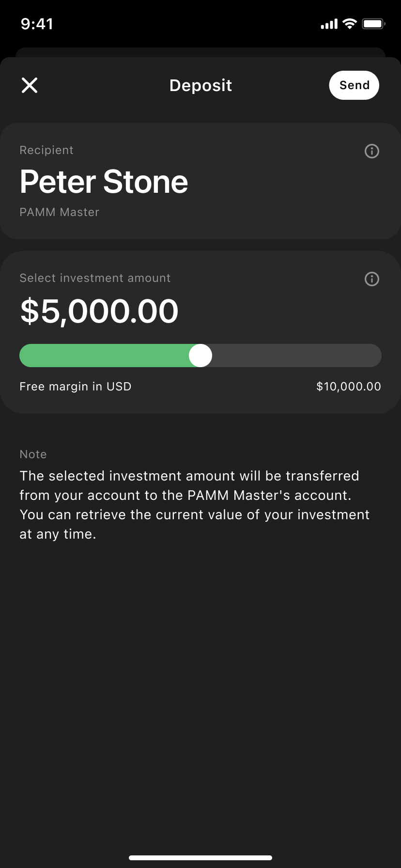The width and height of the screenshot is (401, 868).
Task: Click the grey unfilled slider track
Action: click(295, 356)
